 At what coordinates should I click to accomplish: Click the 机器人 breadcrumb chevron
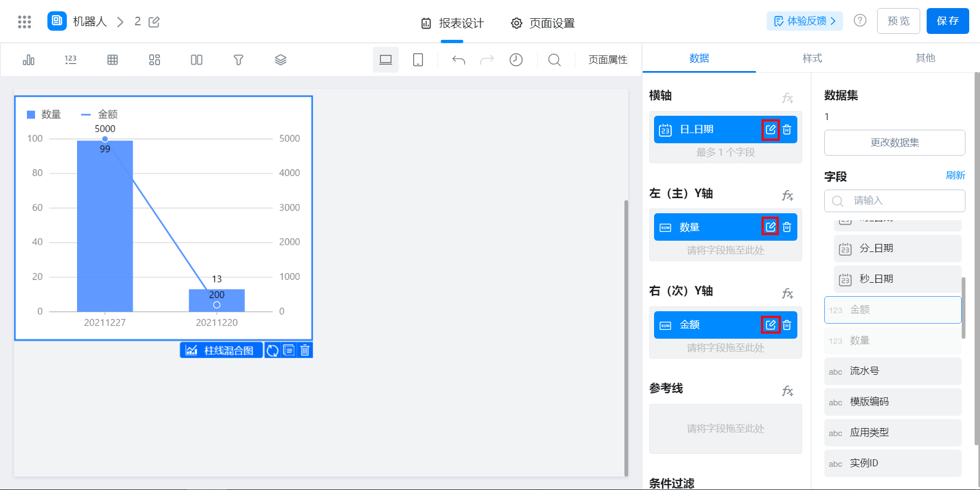(121, 22)
